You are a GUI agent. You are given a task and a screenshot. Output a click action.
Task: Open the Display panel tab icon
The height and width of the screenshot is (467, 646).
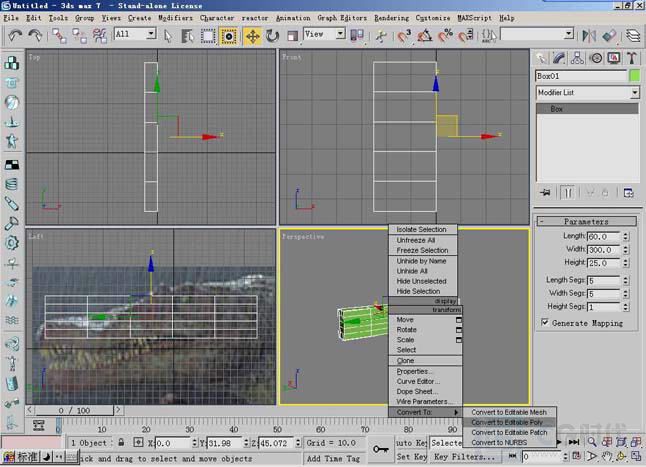[614, 58]
